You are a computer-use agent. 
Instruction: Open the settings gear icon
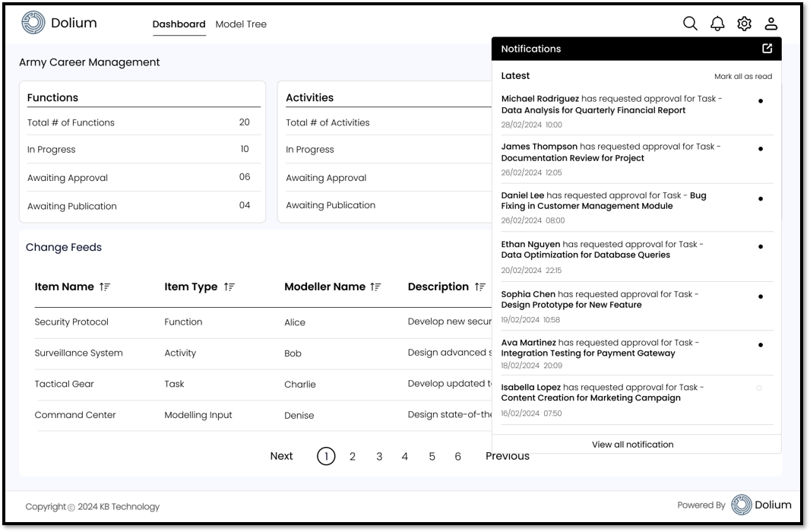pos(744,24)
